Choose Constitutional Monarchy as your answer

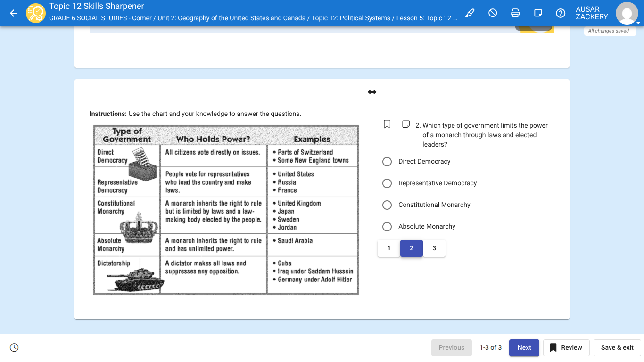387,205
